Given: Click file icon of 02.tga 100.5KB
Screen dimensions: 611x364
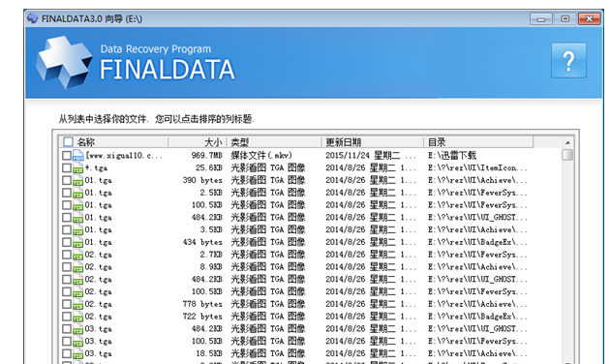Looking at the screenshot, I should coord(77,292).
